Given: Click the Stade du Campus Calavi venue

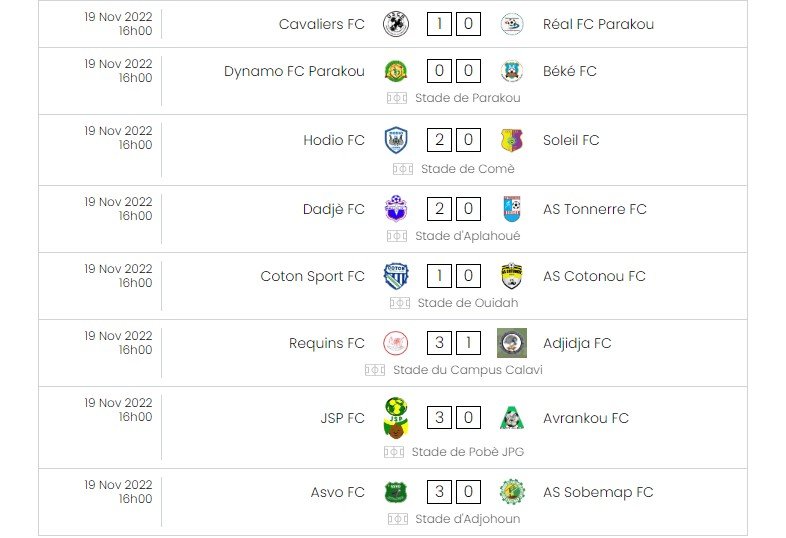Looking at the screenshot, I should click(467, 370).
